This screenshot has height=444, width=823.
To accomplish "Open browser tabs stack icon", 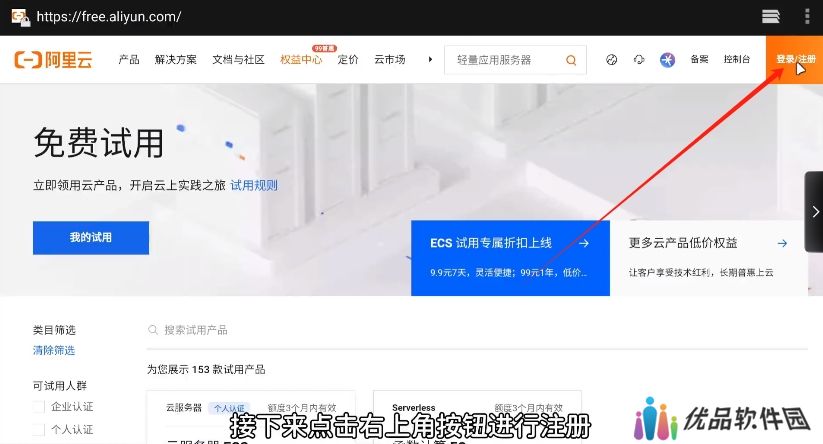I will click(771, 17).
